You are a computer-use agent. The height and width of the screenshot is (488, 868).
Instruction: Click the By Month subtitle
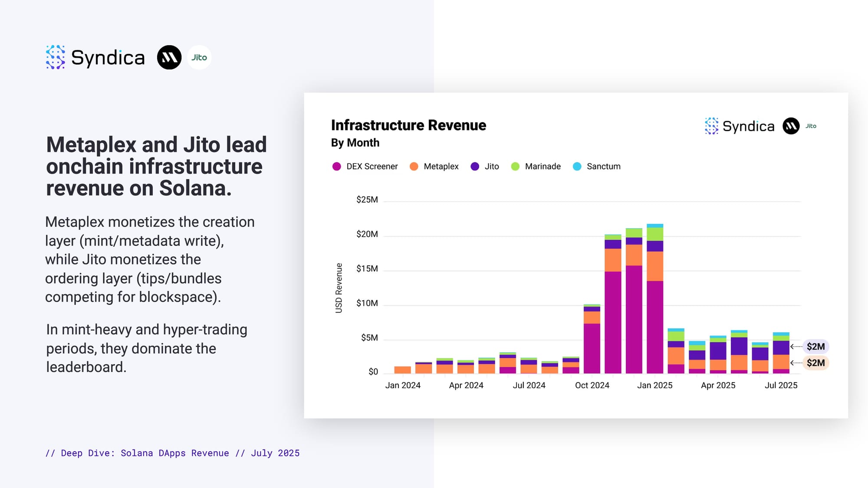355,143
